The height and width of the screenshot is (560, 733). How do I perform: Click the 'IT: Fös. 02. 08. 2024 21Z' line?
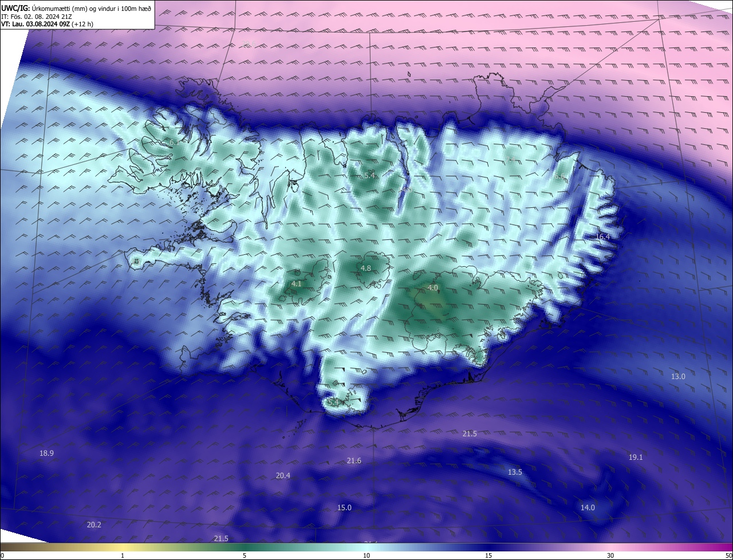[37, 17]
